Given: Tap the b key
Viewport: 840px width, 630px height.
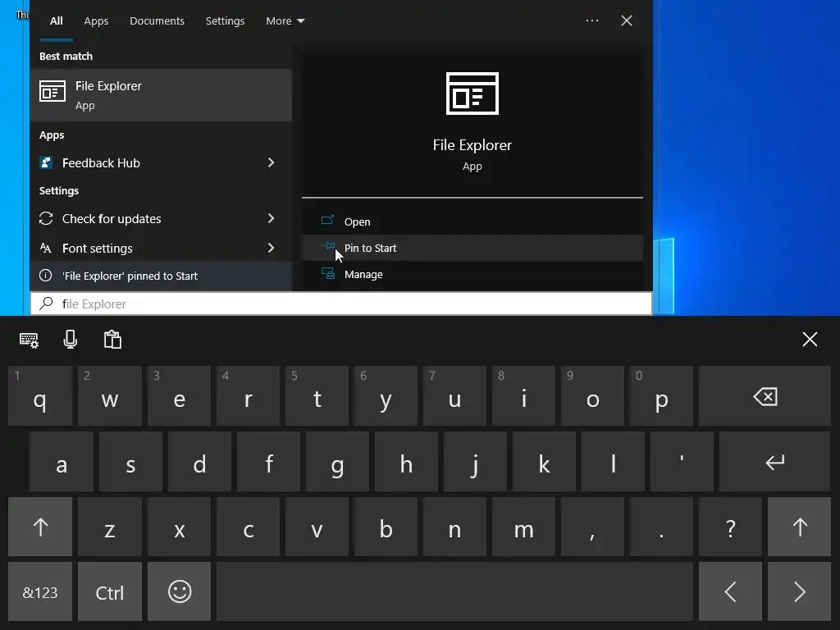Looking at the screenshot, I should tap(386, 527).
